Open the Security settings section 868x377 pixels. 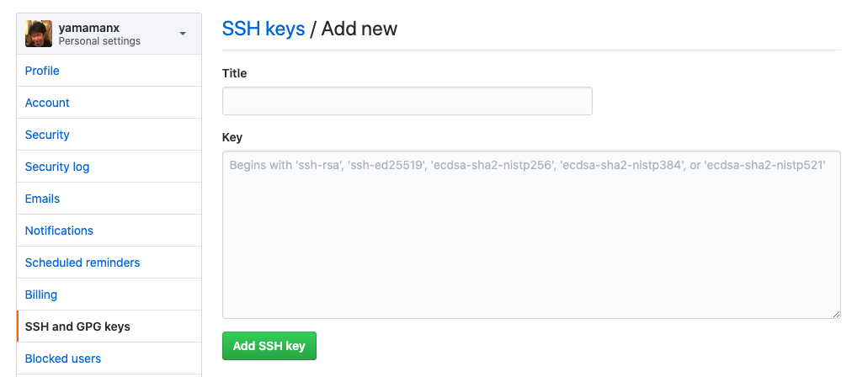pos(47,135)
